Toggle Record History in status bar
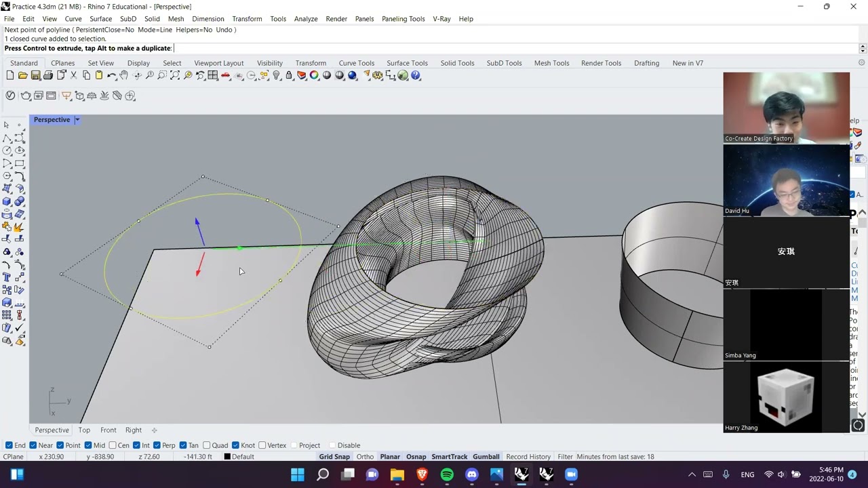The image size is (868, 488). [x=528, y=457]
